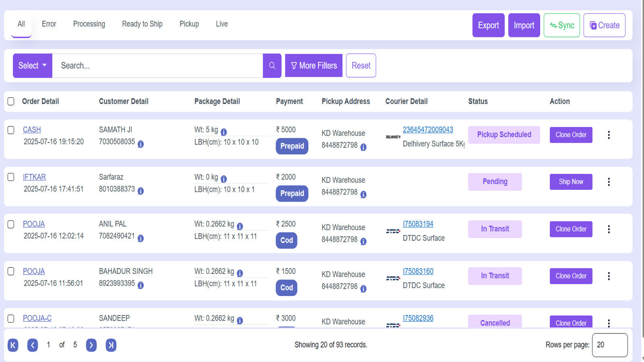This screenshot has height=362, width=644.
Task: Show weight info for 0 kg package
Action: coord(224,179)
